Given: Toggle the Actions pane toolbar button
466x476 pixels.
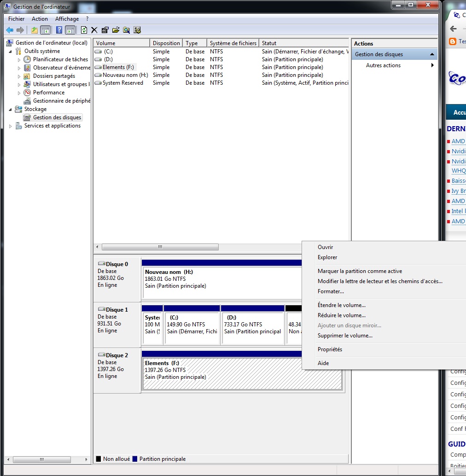Looking at the screenshot, I should tap(70, 30).
